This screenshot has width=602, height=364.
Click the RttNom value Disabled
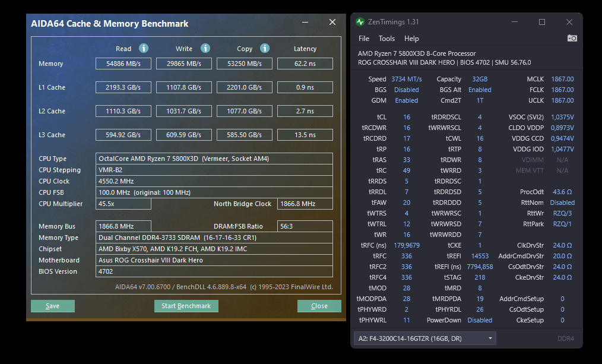pos(562,202)
